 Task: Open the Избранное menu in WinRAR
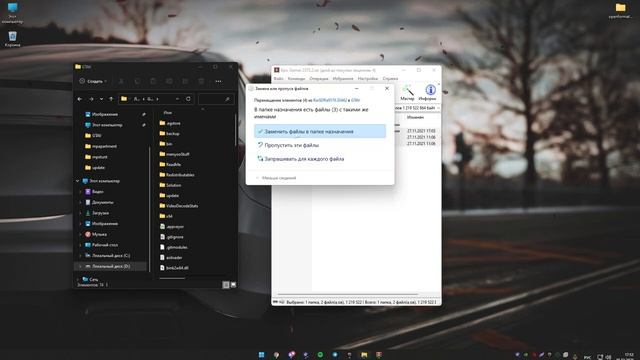coord(343,78)
